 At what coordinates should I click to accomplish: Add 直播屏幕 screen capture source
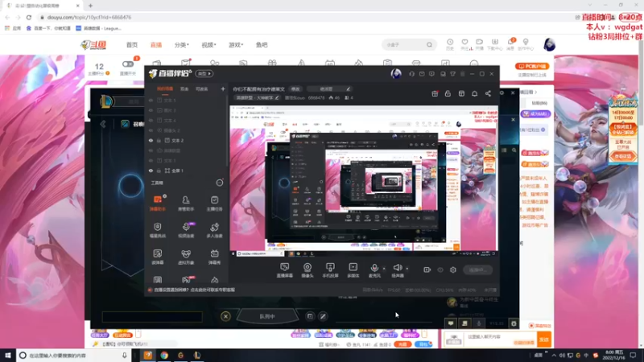[x=284, y=270]
